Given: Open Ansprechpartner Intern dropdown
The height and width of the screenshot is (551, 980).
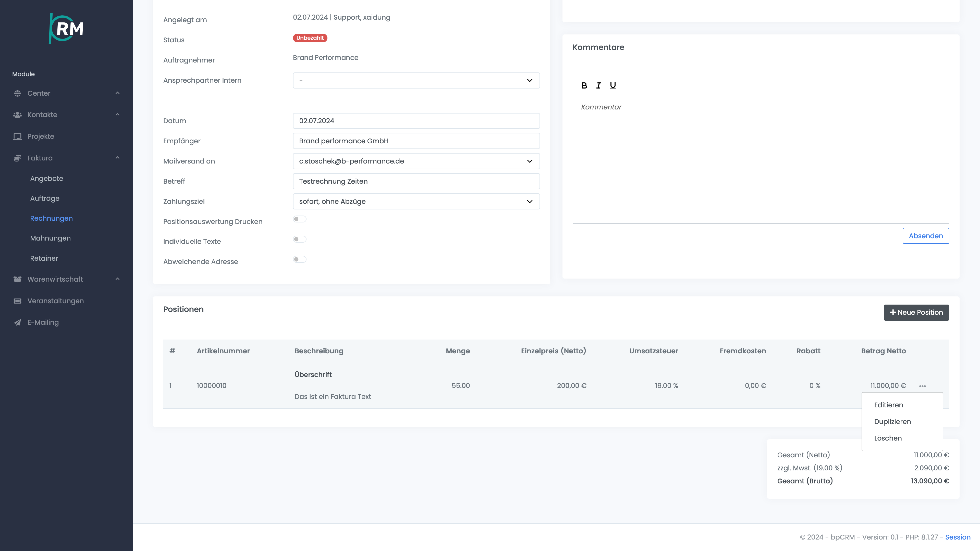Looking at the screenshot, I should (x=416, y=80).
